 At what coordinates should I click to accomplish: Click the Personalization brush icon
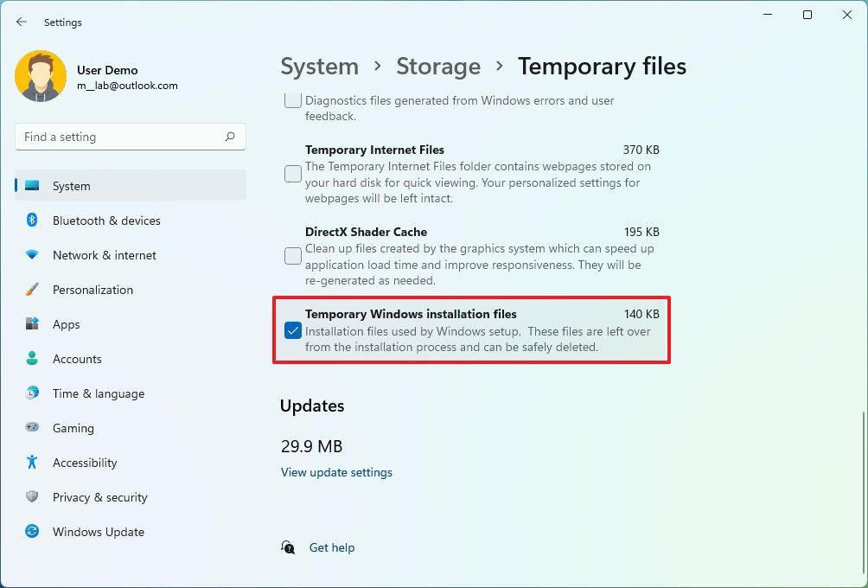click(31, 290)
